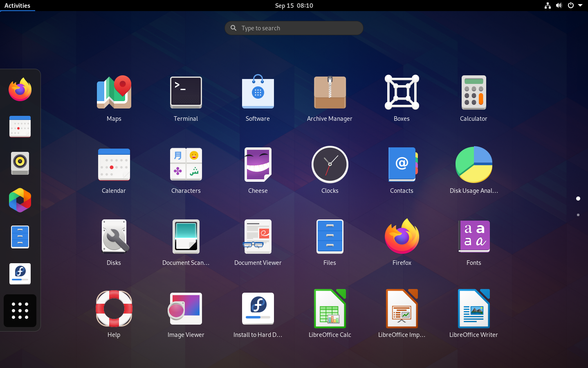Image resolution: width=588 pixels, height=368 pixels.
Task: Launch the Document Scanner
Action: [x=186, y=236]
